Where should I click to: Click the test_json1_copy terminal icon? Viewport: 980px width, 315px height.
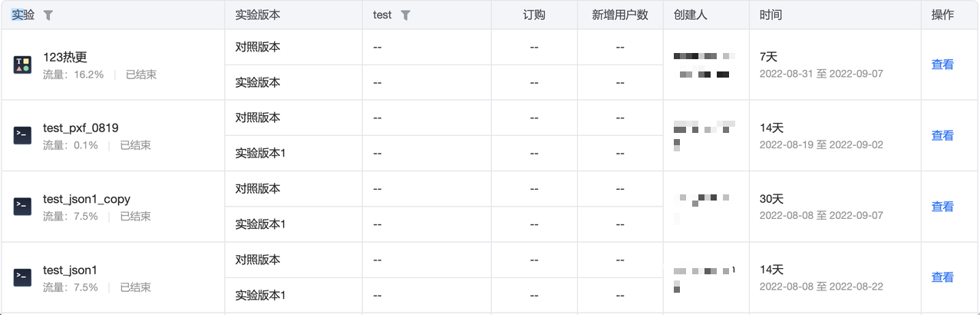pyautogui.click(x=22, y=206)
